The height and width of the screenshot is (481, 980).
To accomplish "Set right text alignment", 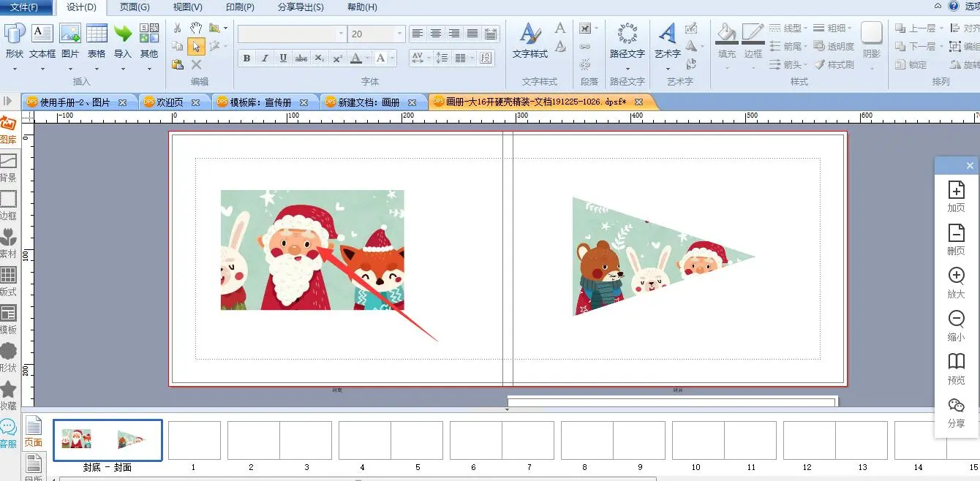I will point(454,34).
